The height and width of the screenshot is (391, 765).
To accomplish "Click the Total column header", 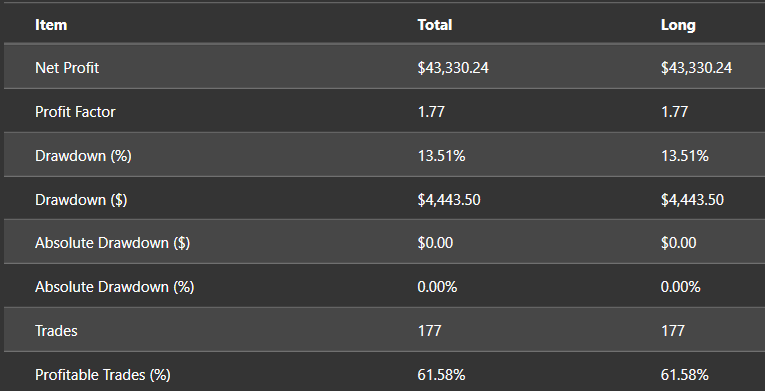I will point(435,25).
